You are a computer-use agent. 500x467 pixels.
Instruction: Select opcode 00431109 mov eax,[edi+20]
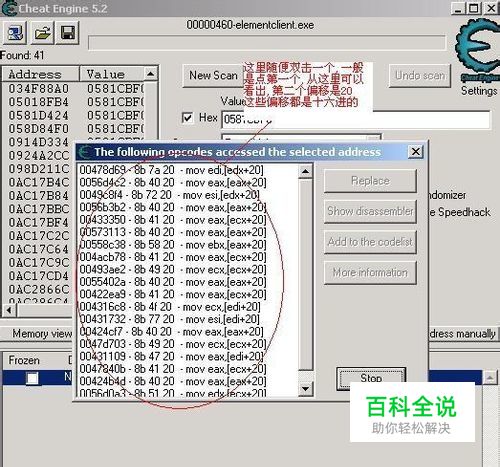click(172, 356)
